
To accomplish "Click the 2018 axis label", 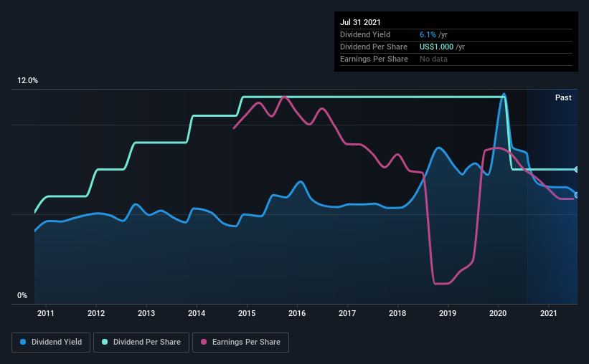I will pyautogui.click(x=397, y=313).
